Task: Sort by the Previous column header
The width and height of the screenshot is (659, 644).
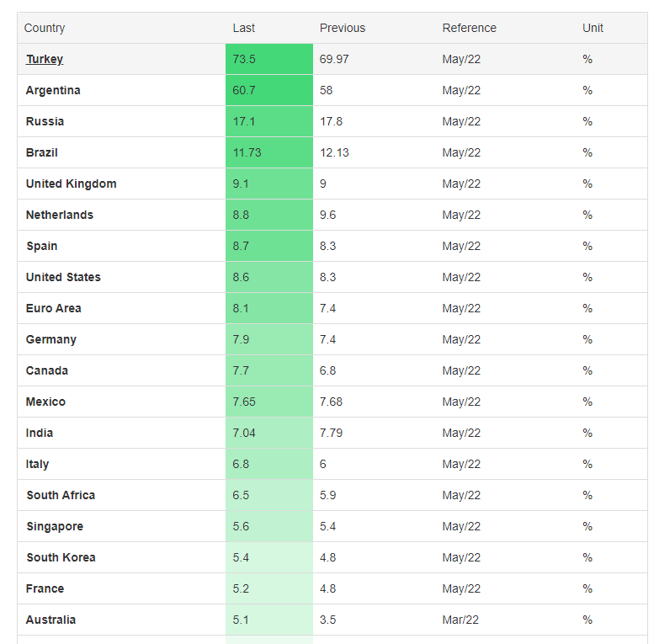Action: (342, 28)
